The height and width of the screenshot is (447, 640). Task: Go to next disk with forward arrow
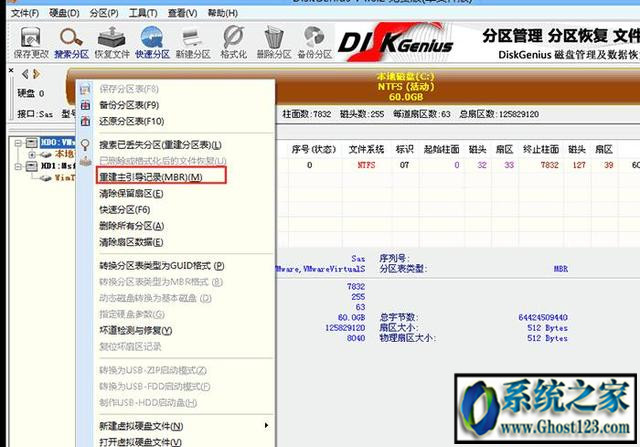(36, 74)
